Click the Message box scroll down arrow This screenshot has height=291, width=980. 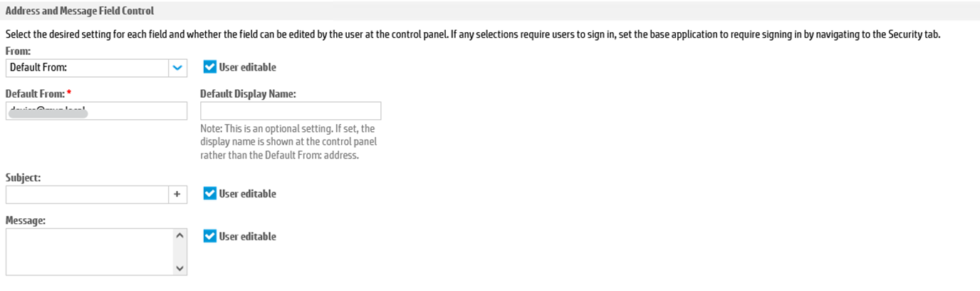coord(179,268)
